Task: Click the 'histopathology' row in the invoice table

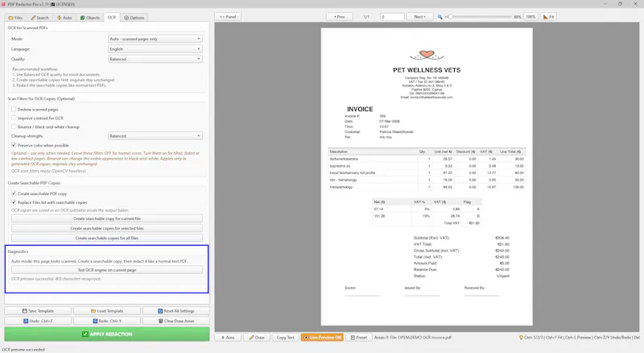Action: click(427, 187)
